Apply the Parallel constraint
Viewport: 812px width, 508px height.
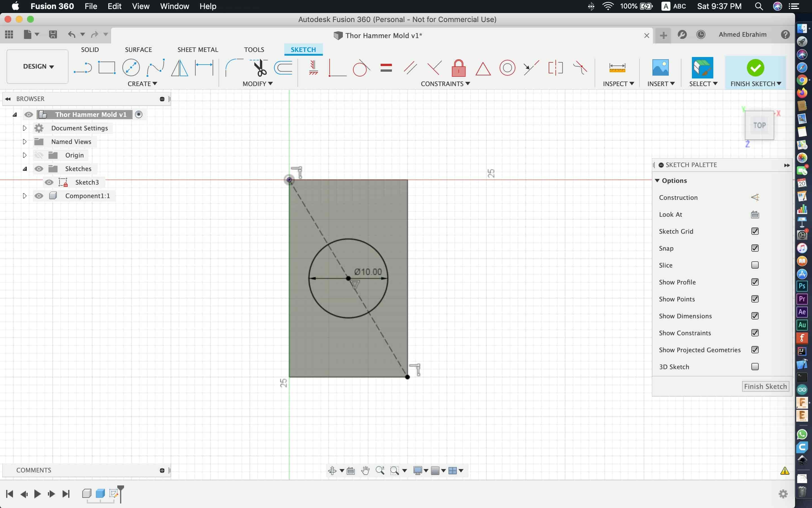pos(410,68)
